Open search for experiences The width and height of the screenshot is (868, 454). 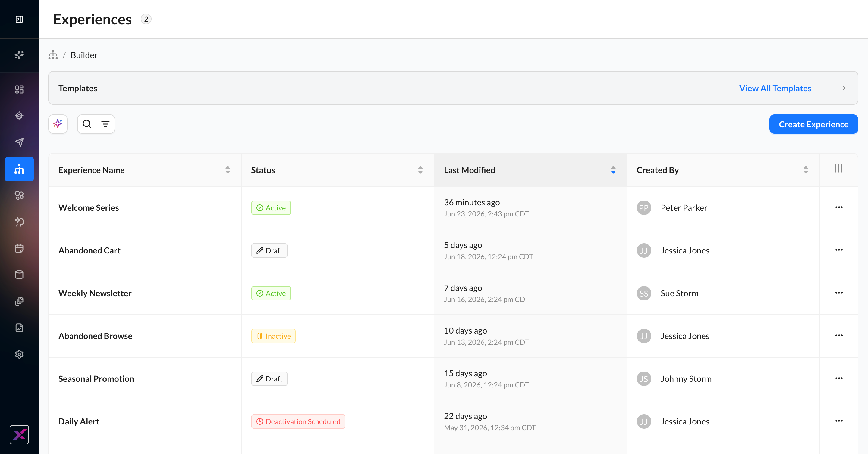coord(87,124)
